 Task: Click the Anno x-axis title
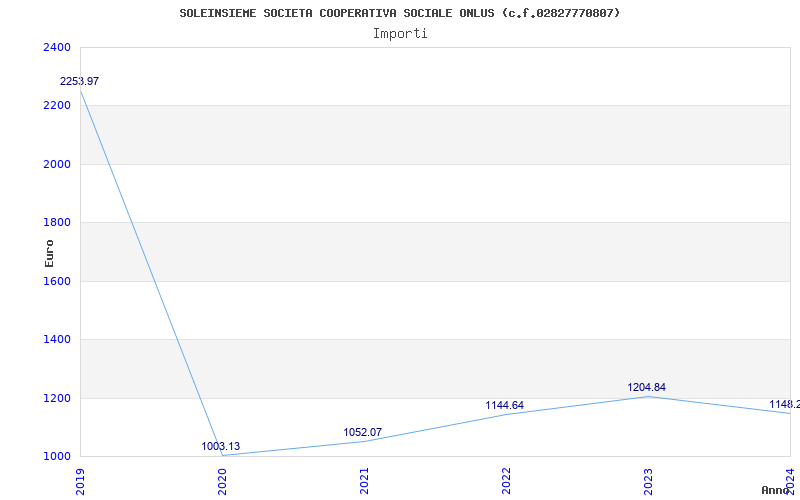pos(776,490)
